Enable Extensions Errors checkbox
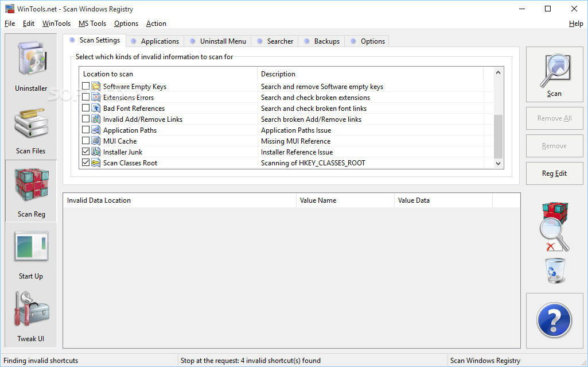The width and height of the screenshot is (588, 367). (85, 97)
